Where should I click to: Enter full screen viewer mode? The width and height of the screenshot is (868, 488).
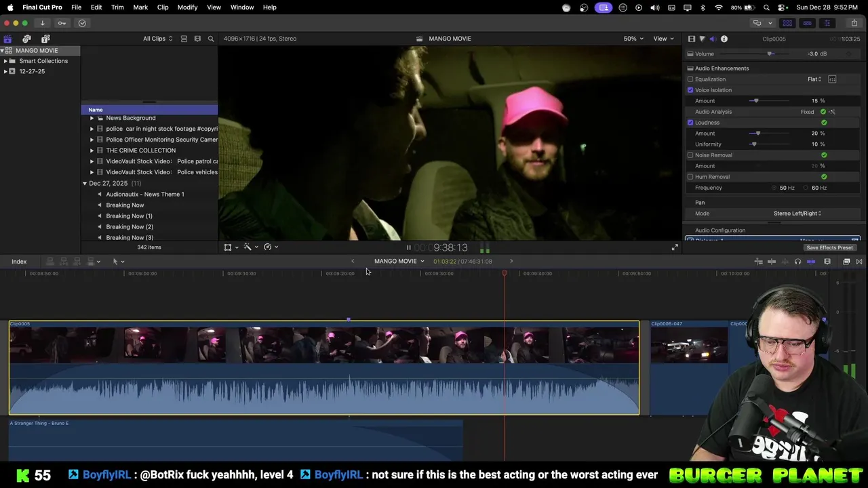click(675, 247)
